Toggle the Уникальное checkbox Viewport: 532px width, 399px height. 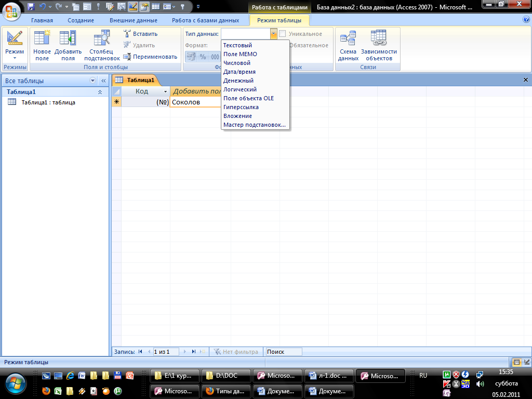coord(282,34)
